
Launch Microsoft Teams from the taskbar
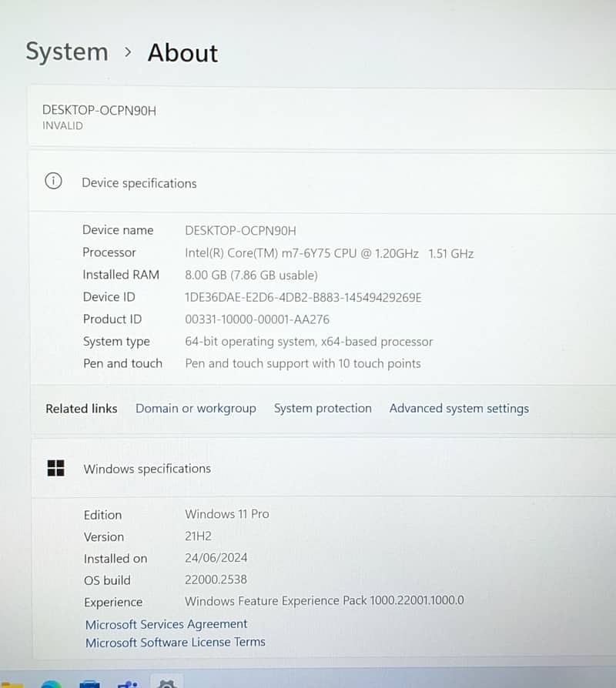click(128, 683)
